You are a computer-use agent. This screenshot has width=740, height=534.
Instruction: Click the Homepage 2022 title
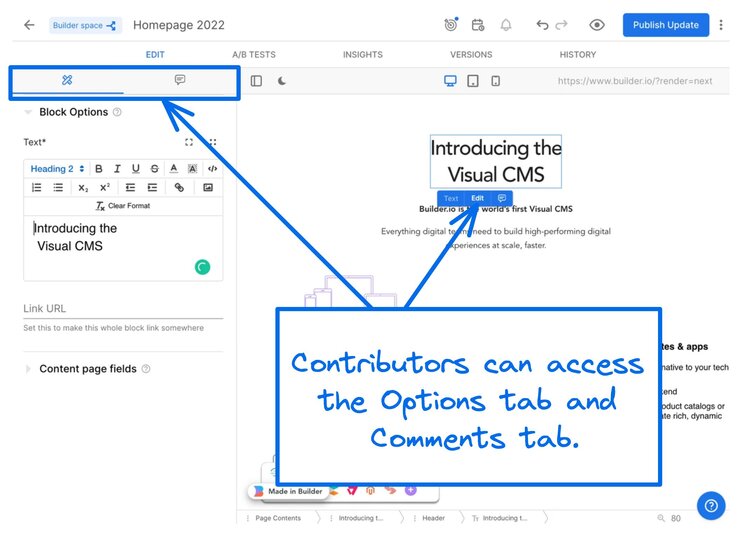(x=179, y=25)
